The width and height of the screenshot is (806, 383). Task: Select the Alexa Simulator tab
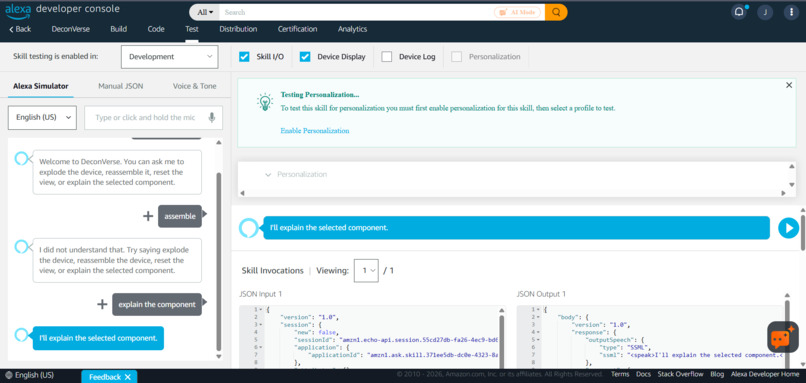[41, 86]
